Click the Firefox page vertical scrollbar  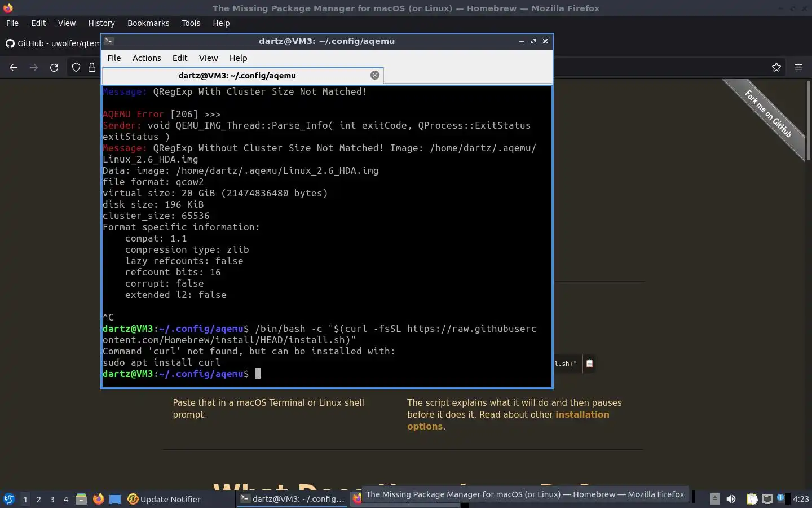point(807,121)
